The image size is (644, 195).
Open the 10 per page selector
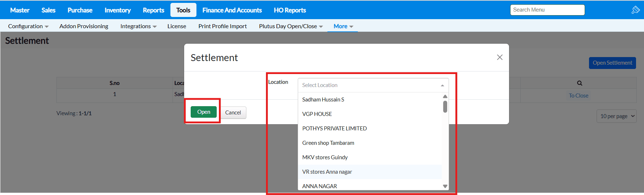click(616, 116)
